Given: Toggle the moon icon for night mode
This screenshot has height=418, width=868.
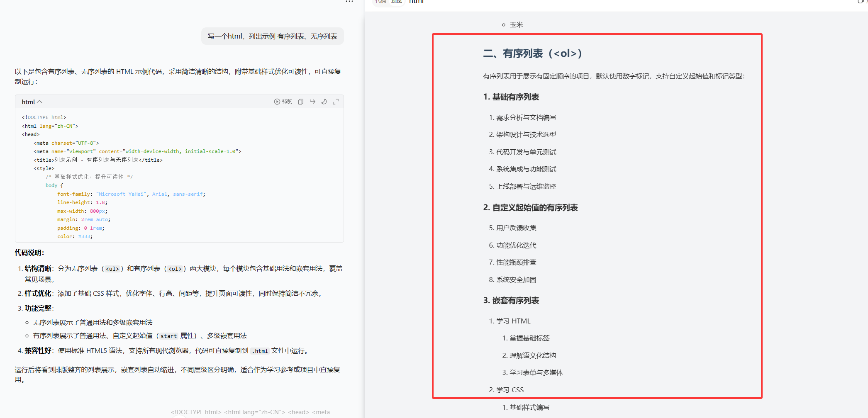Looking at the screenshot, I should pos(324,102).
